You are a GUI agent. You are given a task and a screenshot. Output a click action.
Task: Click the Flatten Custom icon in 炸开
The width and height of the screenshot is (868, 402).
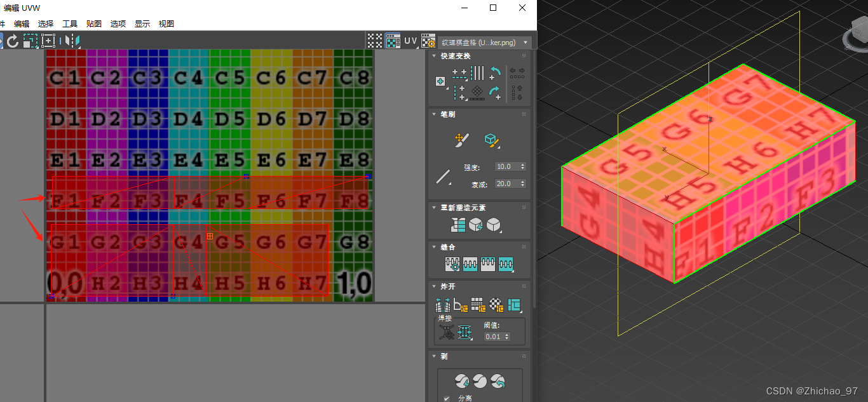tap(514, 305)
